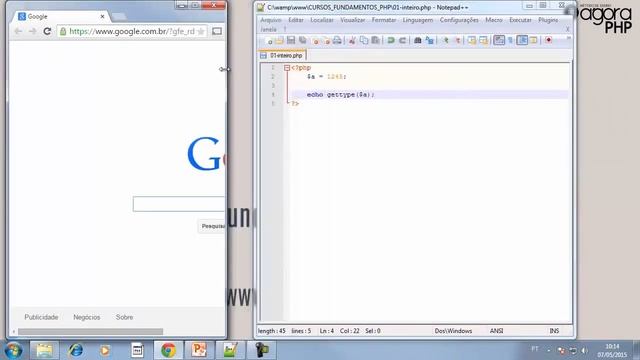
Task: Click the $a = 1243 code line
Action: pos(327,77)
